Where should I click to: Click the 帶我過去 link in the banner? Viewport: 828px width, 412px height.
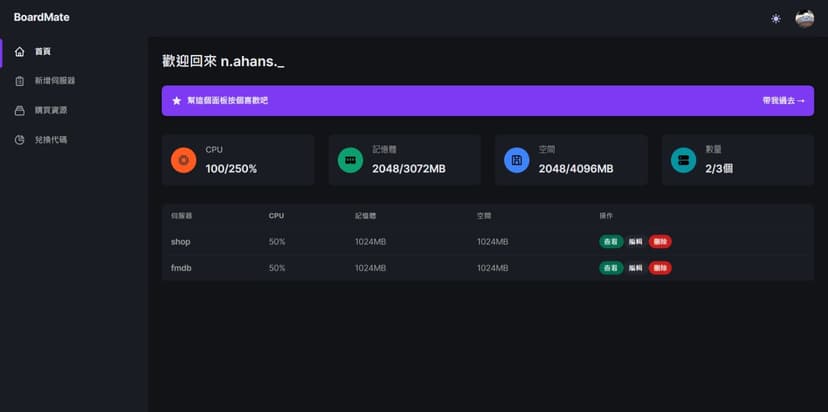(x=783, y=101)
